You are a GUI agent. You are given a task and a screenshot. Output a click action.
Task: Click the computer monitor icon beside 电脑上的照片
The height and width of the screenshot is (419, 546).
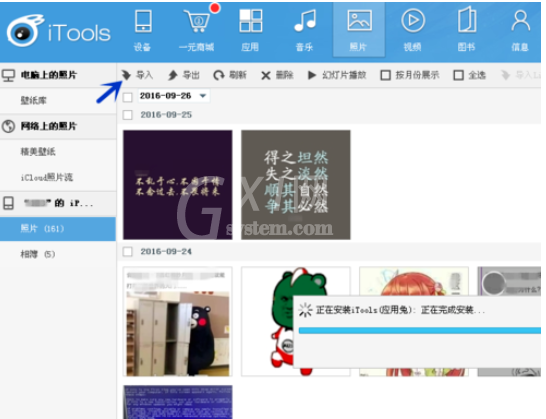click(x=8, y=75)
